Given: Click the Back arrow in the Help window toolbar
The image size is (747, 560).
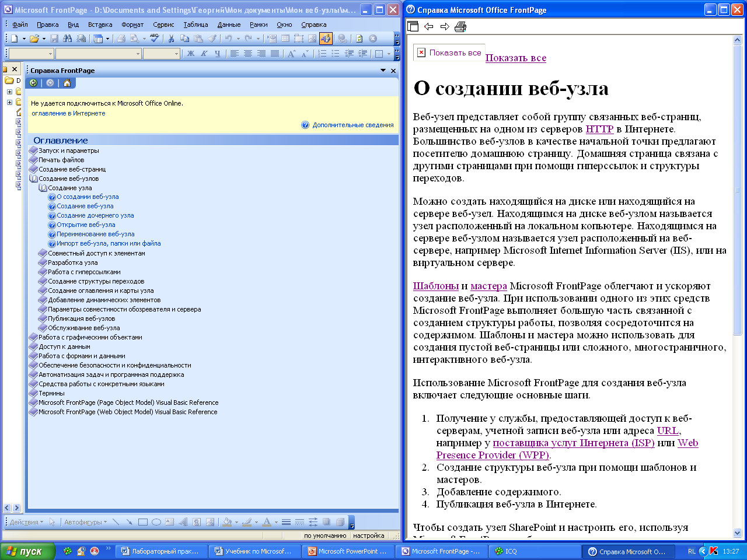Looking at the screenshot, I should 429,26.
